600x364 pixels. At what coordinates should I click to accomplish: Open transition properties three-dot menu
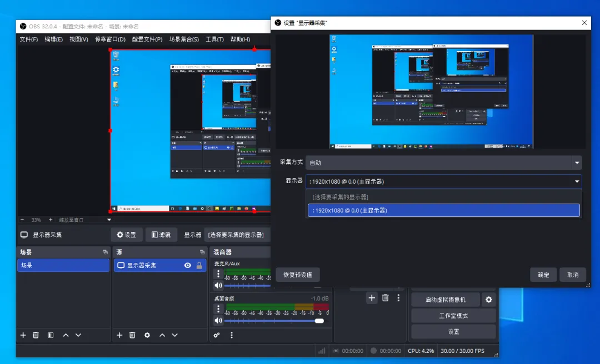tap(398, 298)
